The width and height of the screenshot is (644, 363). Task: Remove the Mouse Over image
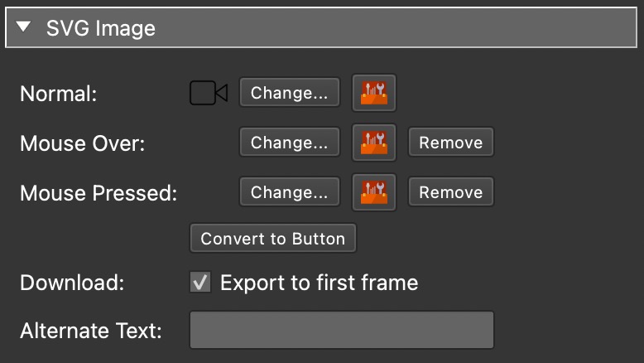click(x=450, y=143)
